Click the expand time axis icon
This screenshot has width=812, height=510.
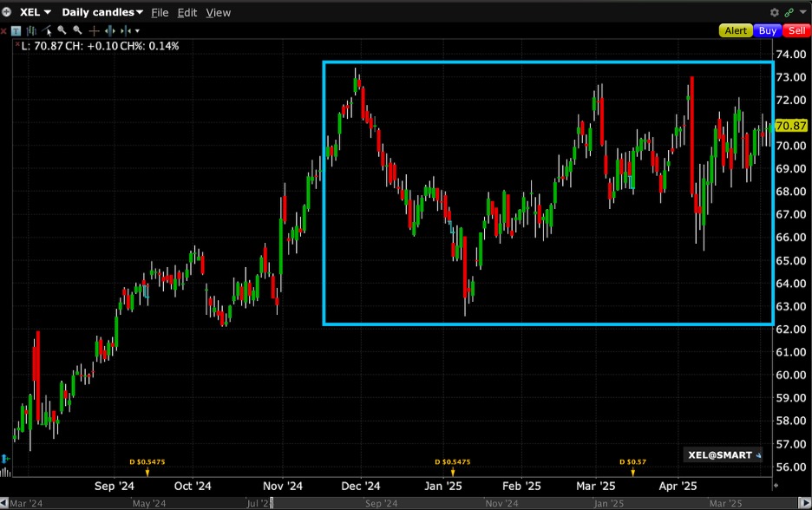[110, 31]
